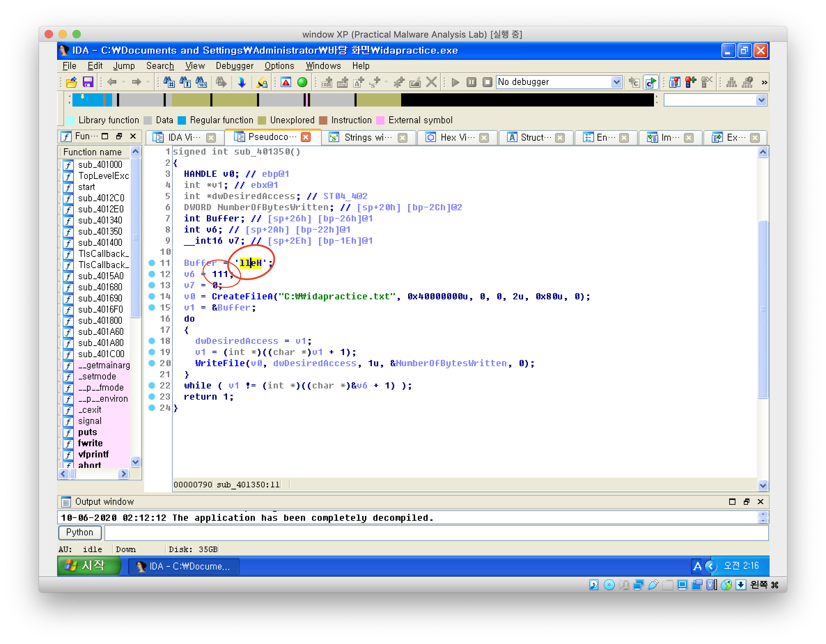The height and width of the screenshot is (644, 826).
Task: Click the Function name column header
Action: (95, 152)
